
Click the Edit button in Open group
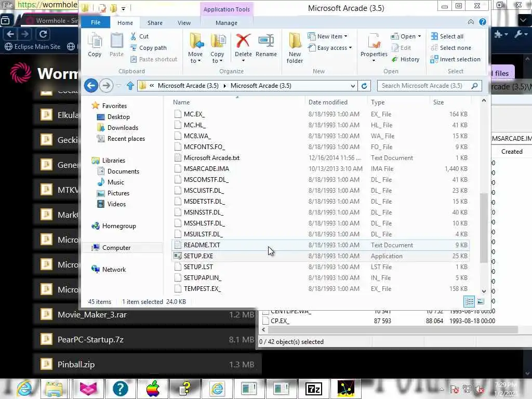pos(401,48)
